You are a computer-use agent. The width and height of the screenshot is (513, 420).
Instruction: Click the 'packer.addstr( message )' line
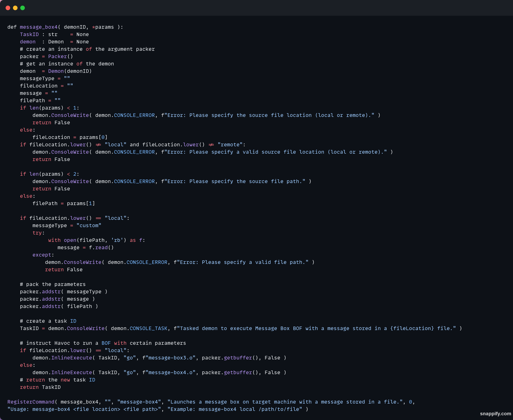57,299
